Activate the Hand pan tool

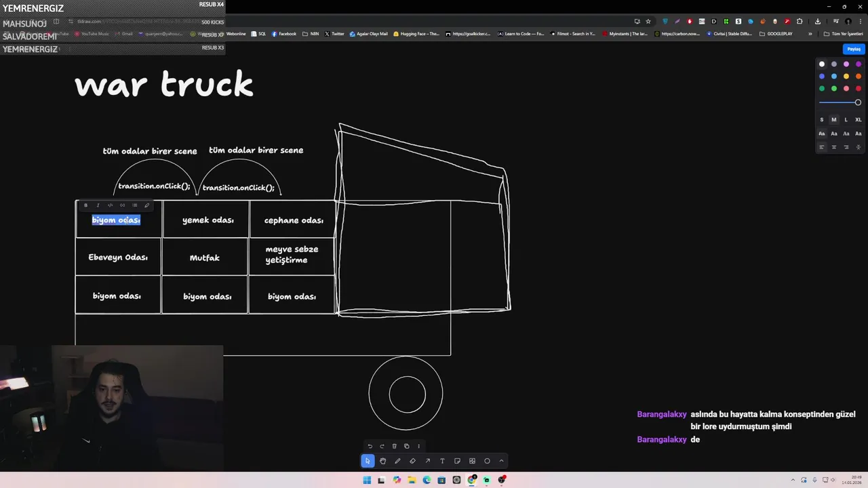pyautogui.click(x=382, y=461)
